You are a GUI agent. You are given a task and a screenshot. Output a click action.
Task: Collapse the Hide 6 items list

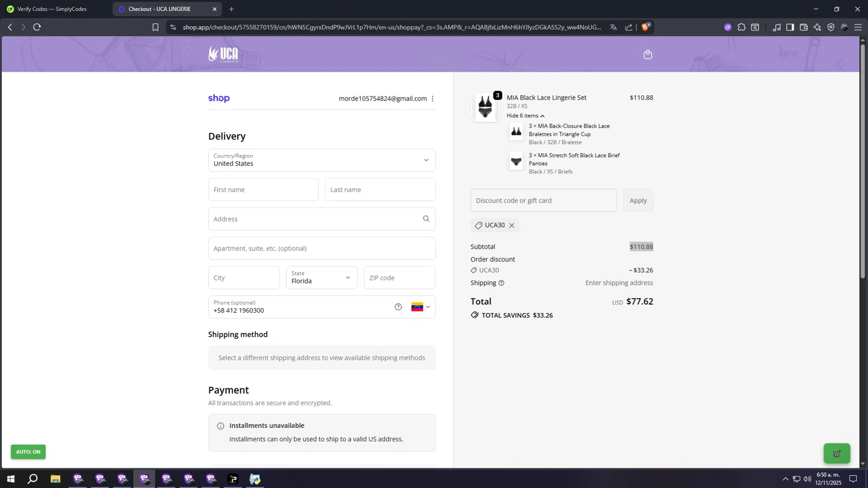coord(525,116)
